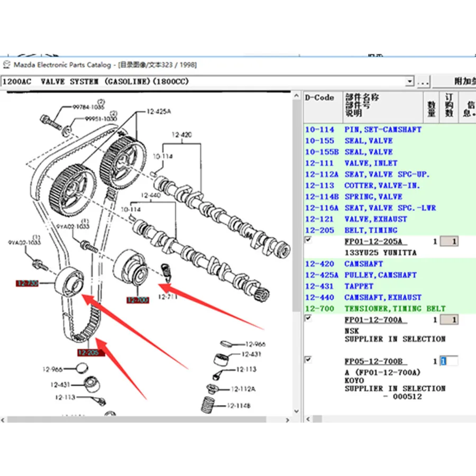Select the highlighted 12-205 diagram label
The image size is (476, 476).
coord(91,353)
